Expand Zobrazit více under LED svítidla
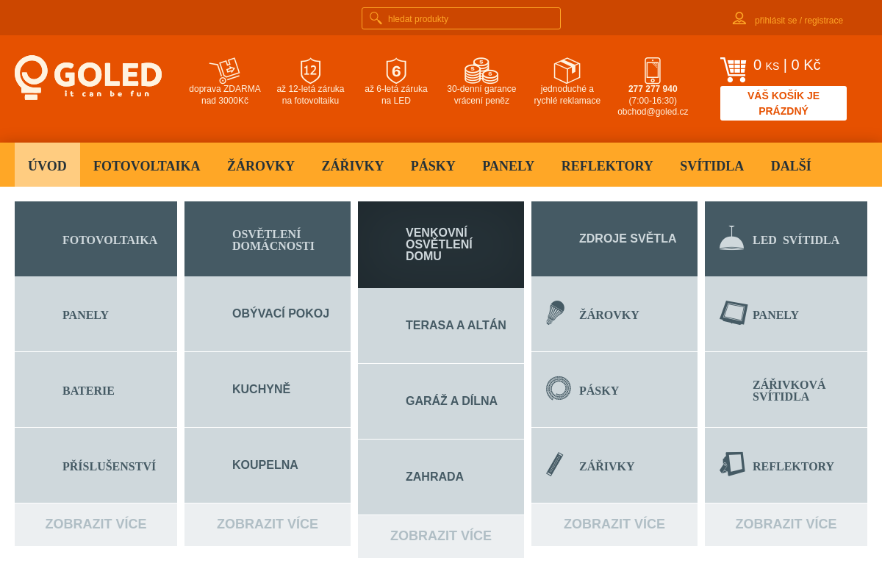This screenshot has width=882, height=588. point(786,524)
